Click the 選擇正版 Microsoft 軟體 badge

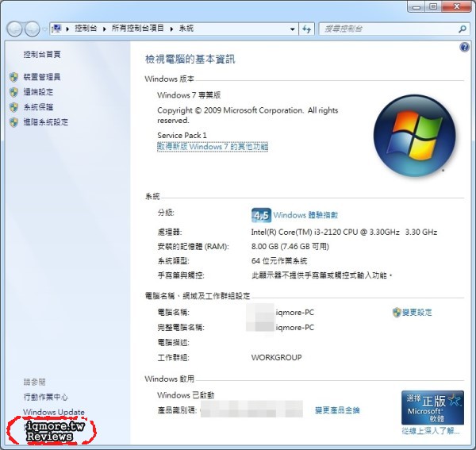pos(432,407)
